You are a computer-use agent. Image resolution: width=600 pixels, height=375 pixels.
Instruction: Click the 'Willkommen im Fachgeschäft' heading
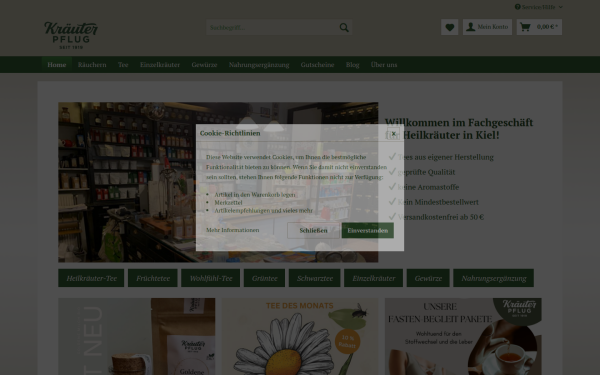pos(459,129)
